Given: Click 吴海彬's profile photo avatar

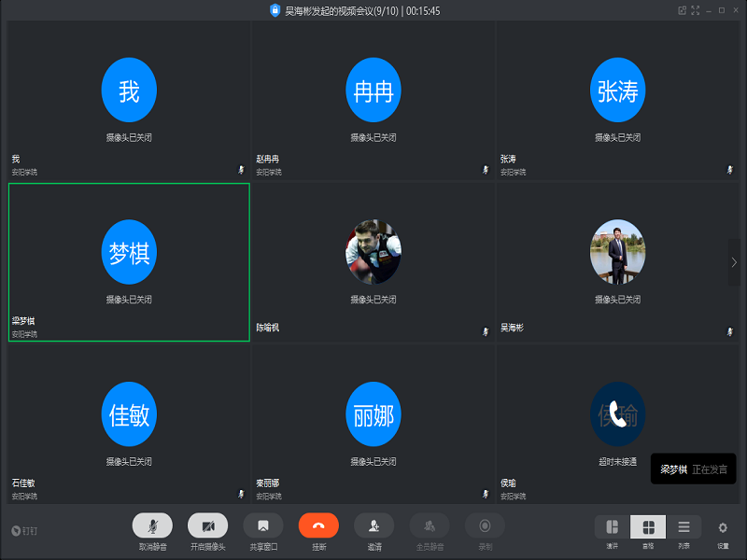Looking at the screenshot, I should coord(617,253).
